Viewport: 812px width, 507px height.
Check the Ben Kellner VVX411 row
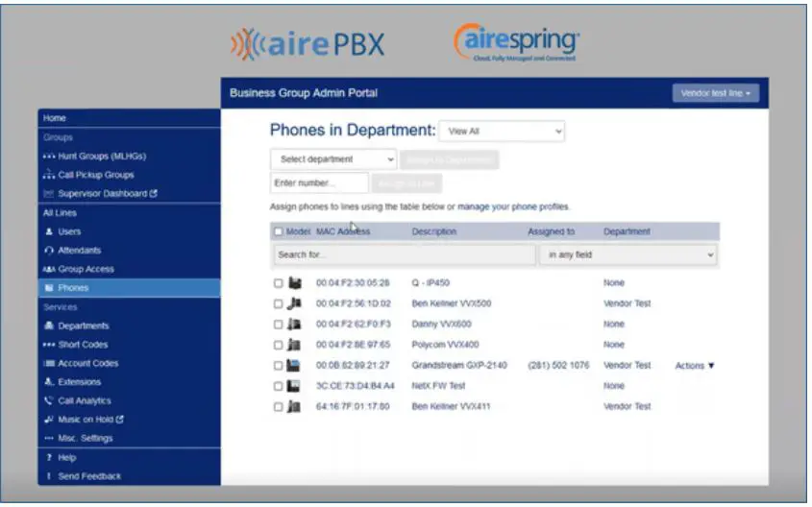click(278, 407)
